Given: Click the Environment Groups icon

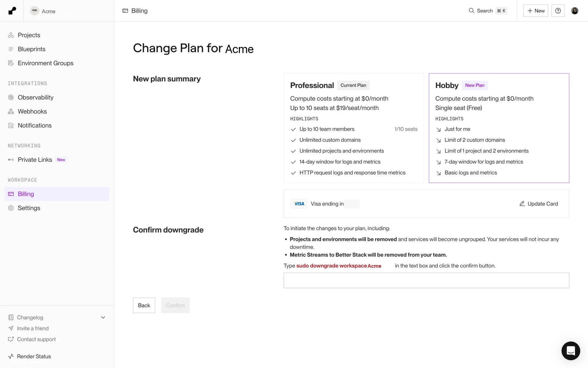Looking at the screenshot, I should coord(11,63).
